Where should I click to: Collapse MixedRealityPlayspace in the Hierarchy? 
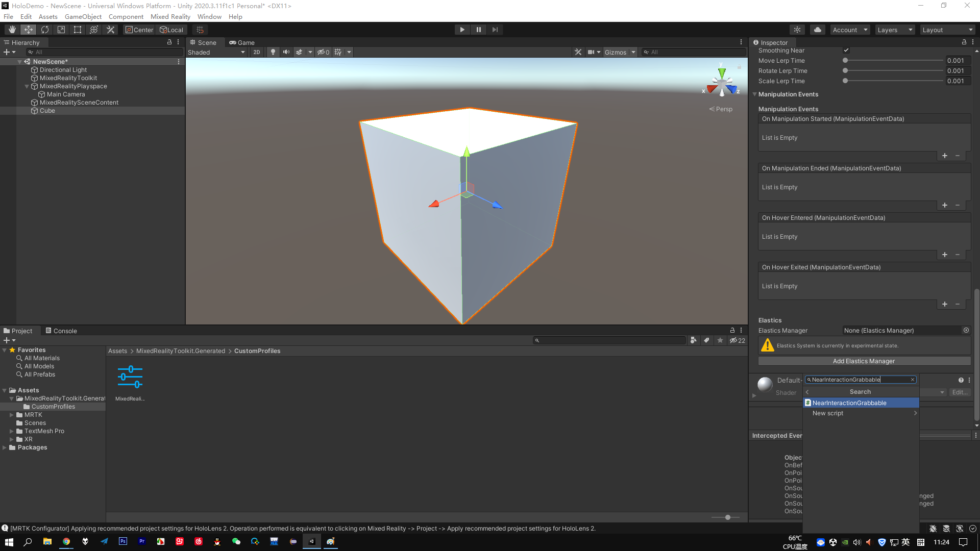click(26, 86)
